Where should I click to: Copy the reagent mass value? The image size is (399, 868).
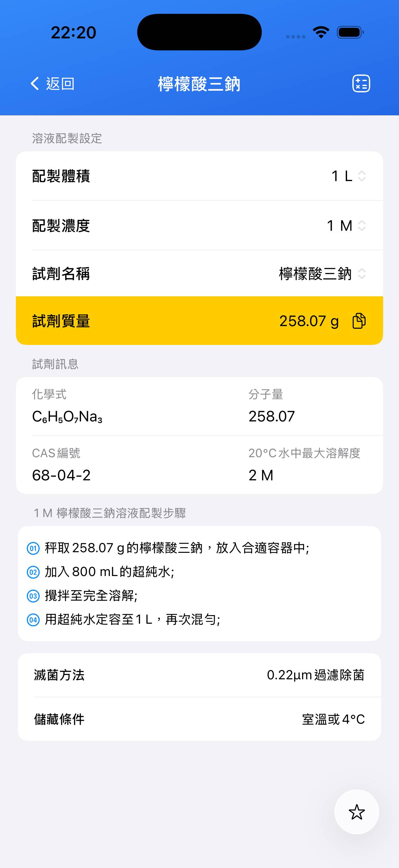click(x=359, y=321)
